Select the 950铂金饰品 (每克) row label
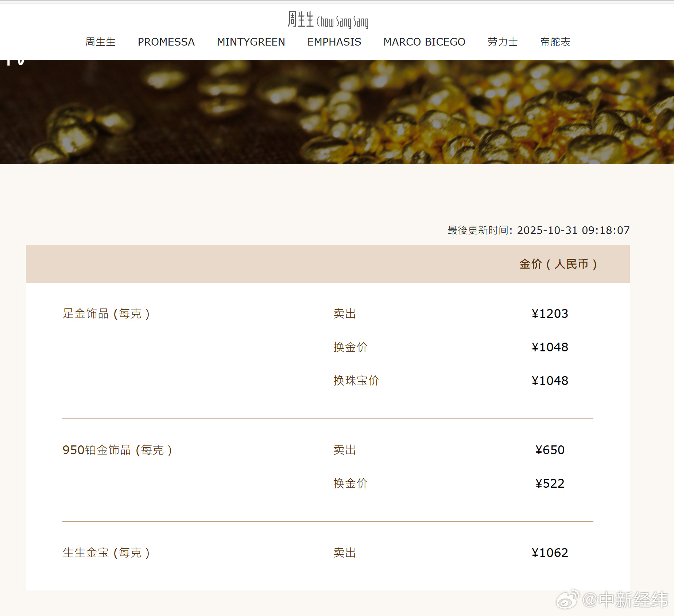The width and height of the screenshot is (674, 616). point(117,450)
